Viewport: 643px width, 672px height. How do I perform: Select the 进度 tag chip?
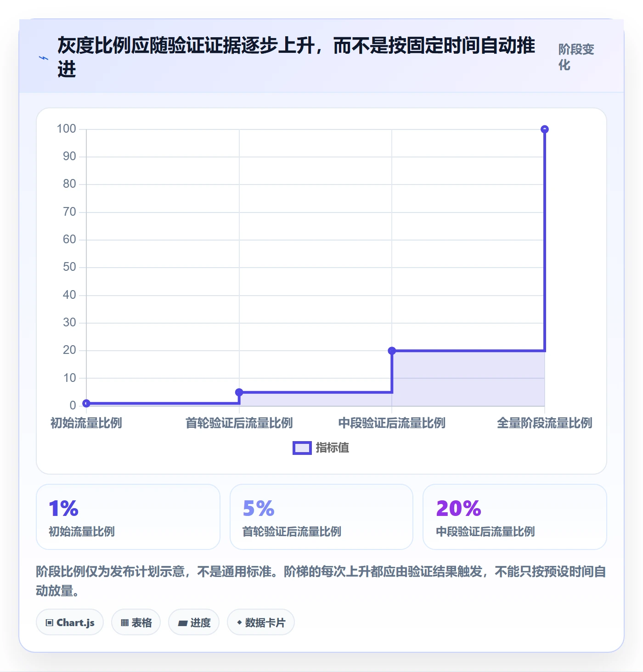(x=194, y=622)
